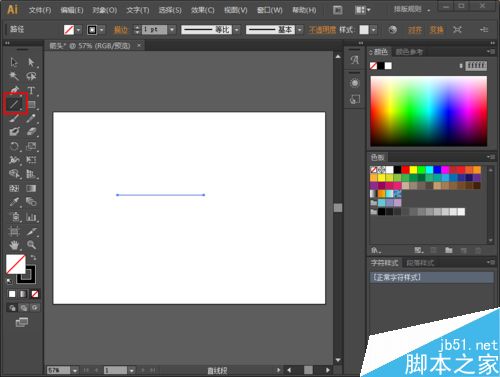This screenshot has height=377, width=500.
Task: Change the screen mode
Action: click(22, 322)
